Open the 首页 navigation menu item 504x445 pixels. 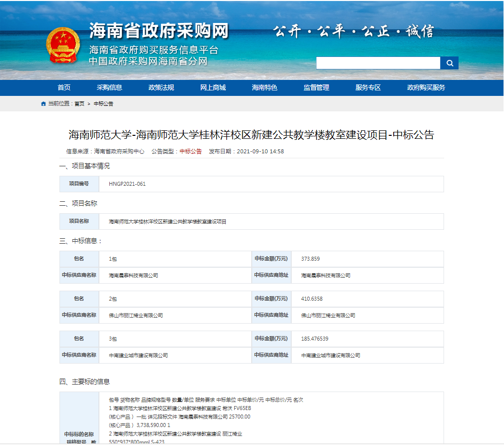click(x=64, y=88)
